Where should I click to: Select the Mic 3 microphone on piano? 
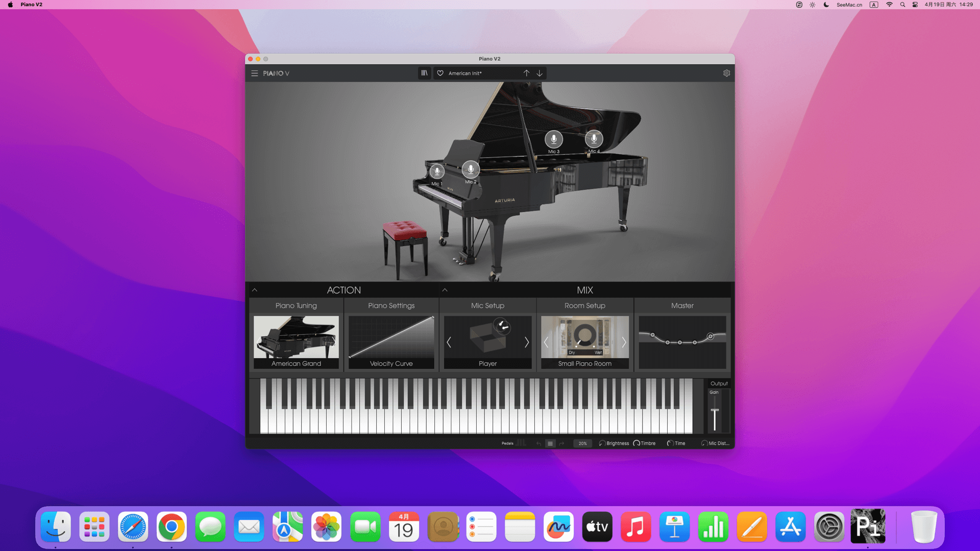[554, 139]
